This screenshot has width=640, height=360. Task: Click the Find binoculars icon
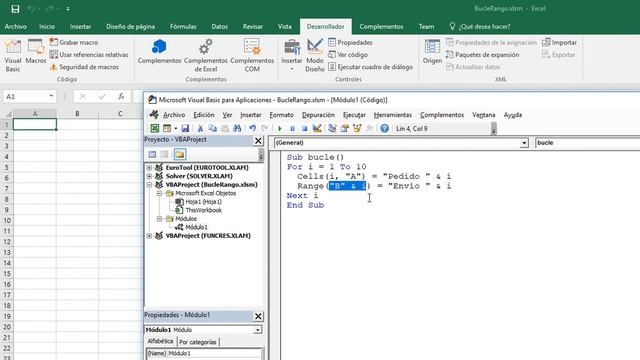tap(237, 129)
